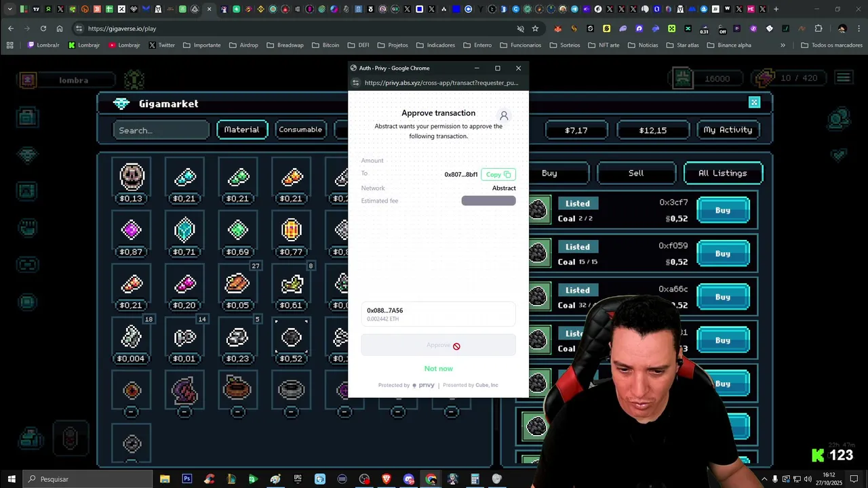Expand the bookmarks overflow chevron
Image resolution: width=868 pixels, height=488 pixels.
pyautogui.click(x=783, y=45)
